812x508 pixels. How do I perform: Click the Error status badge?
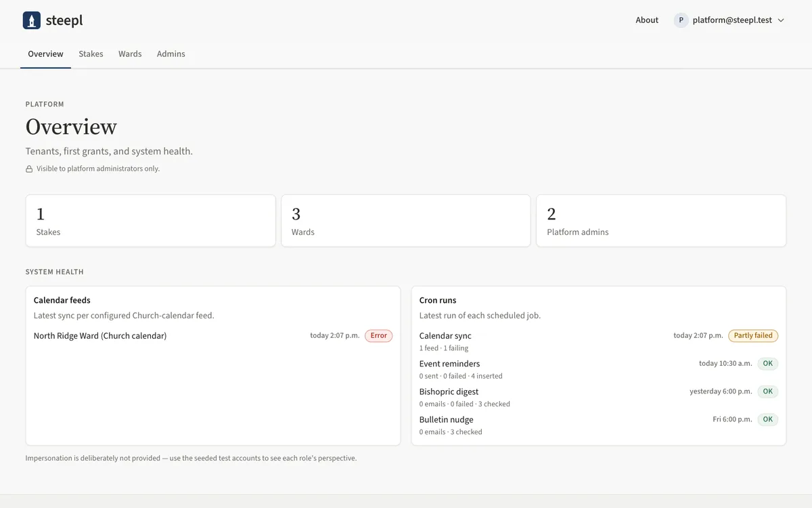pos(379,335)
